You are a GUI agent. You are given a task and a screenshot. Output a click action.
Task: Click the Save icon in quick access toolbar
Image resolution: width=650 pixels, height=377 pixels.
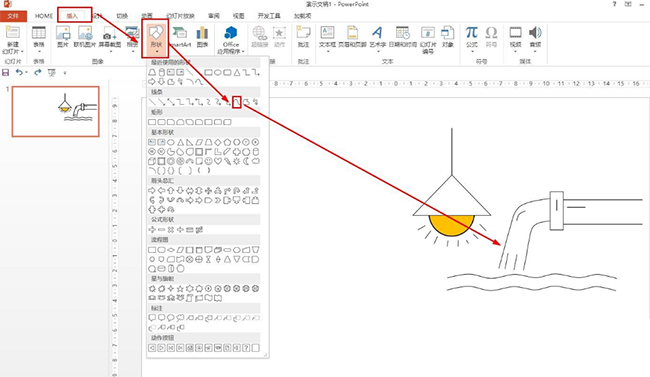(x=6, y=73)
